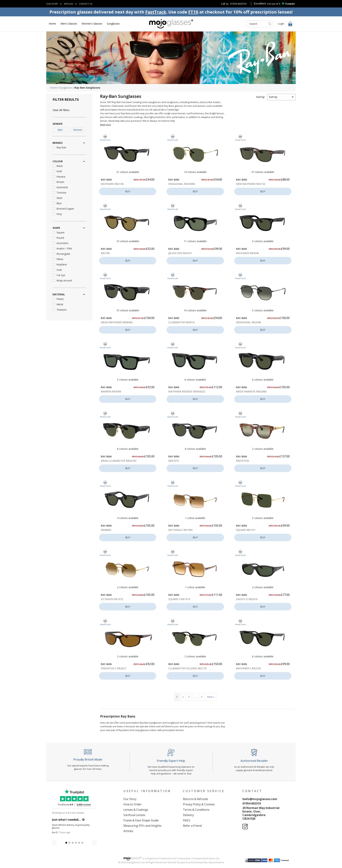Click the FastTrack link in banner
Screen dimensions: 342x868
pos(156,12)
